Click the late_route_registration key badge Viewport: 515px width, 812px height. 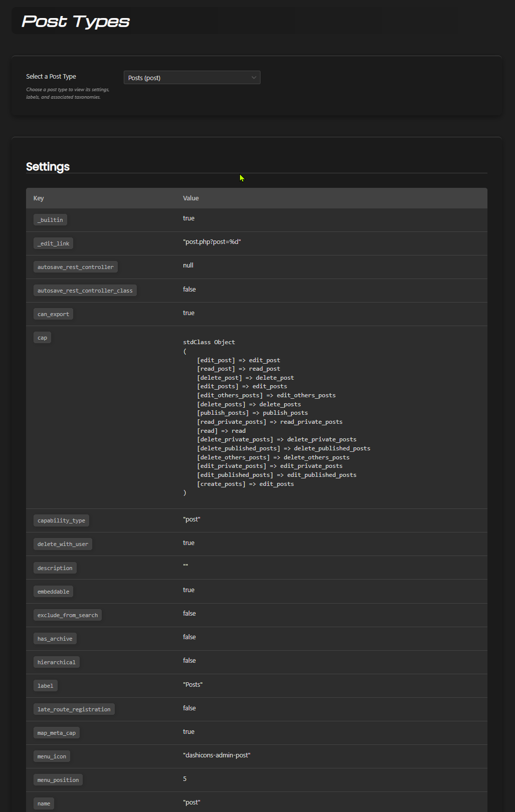tap(74, 709)
